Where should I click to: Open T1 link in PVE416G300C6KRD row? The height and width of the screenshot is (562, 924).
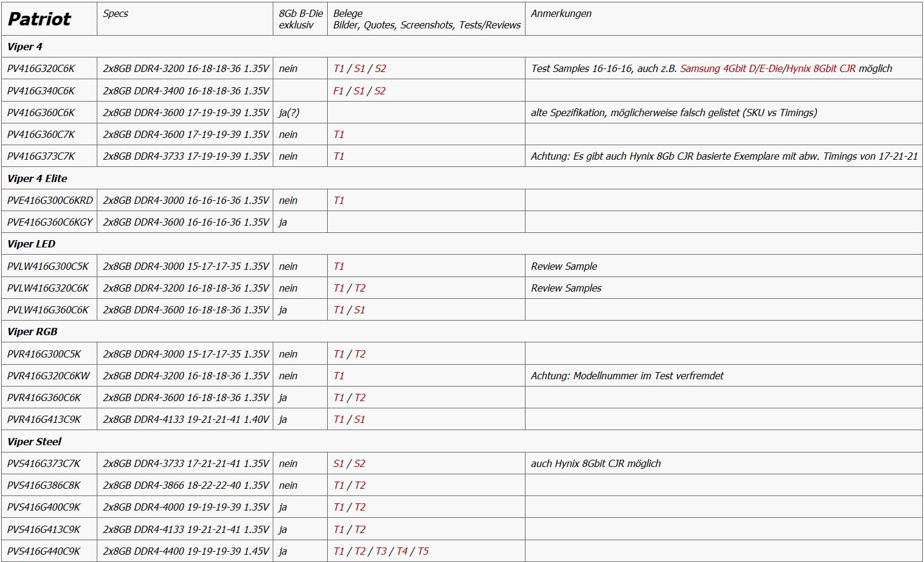(339, 200)
